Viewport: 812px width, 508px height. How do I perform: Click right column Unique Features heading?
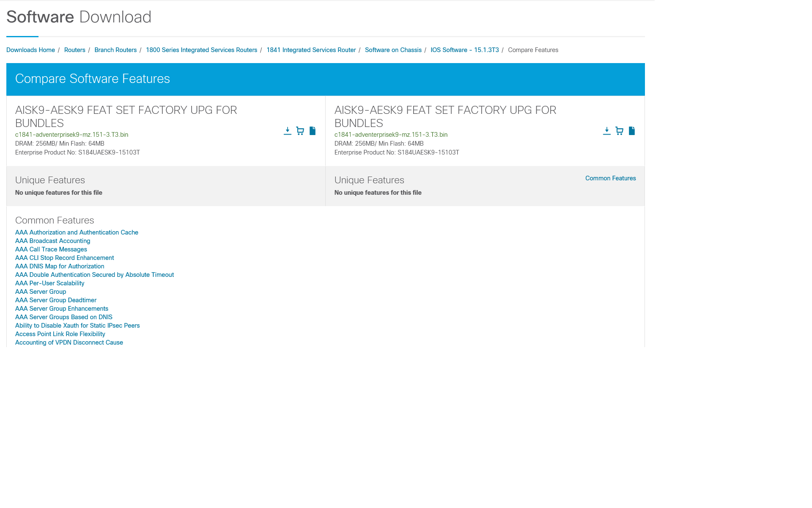click(x=369, y=180)
